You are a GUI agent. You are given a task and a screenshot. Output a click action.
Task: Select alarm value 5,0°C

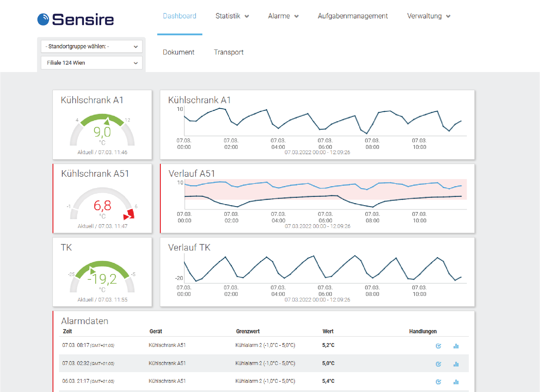pos(328,363)
